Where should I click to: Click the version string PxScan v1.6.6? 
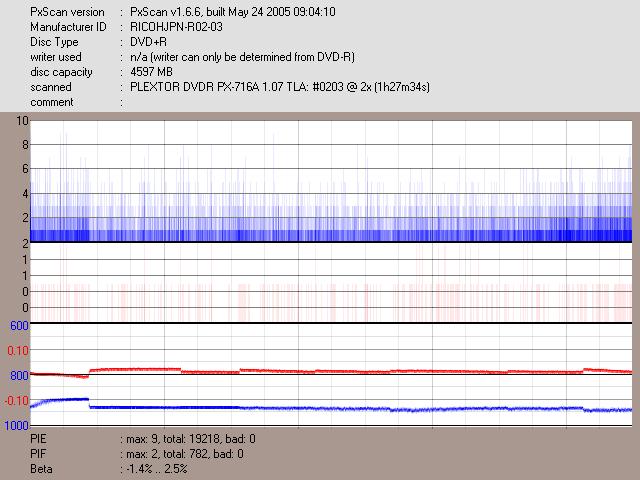[233, 12]
